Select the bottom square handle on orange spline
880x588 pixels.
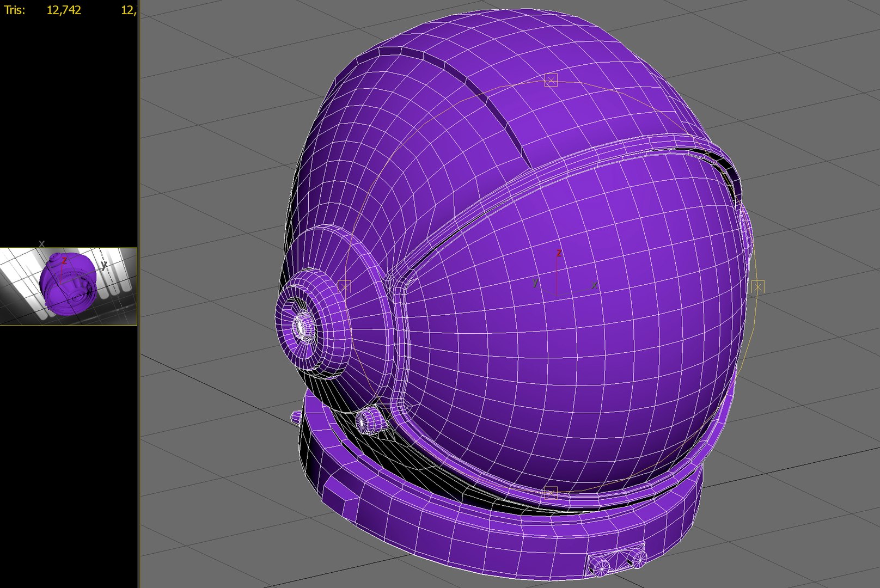click(551, 493)
